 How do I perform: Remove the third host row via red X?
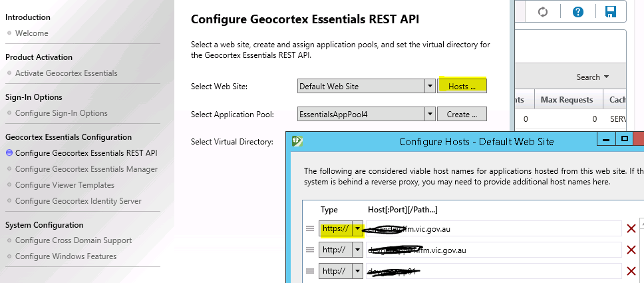[x=631, y=270]
